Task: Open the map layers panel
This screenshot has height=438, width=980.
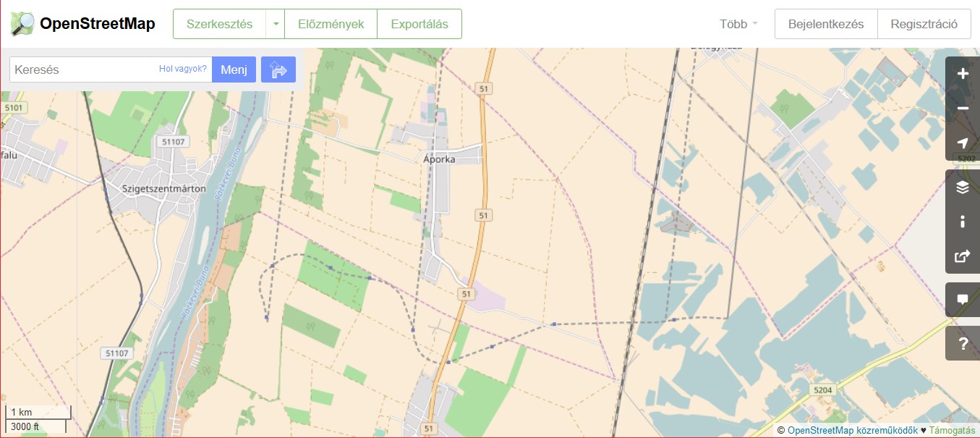Action: click(x=963, y=188)
